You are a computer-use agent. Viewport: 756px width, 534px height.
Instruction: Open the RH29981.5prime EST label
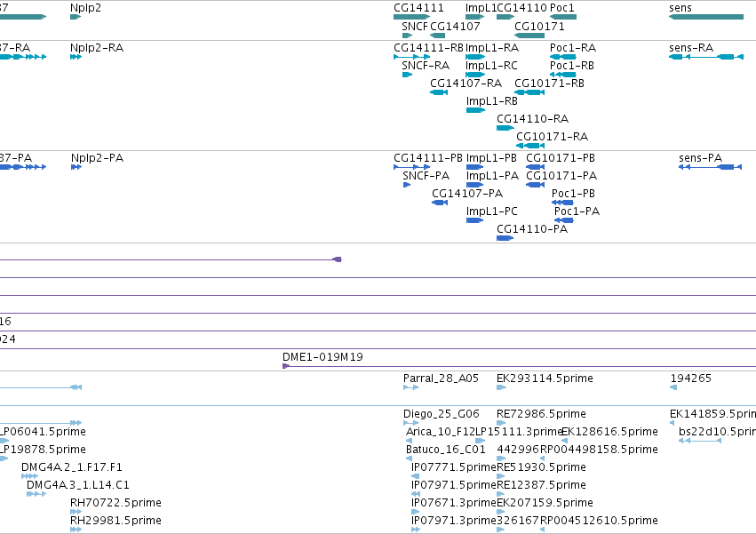[115, 521]
